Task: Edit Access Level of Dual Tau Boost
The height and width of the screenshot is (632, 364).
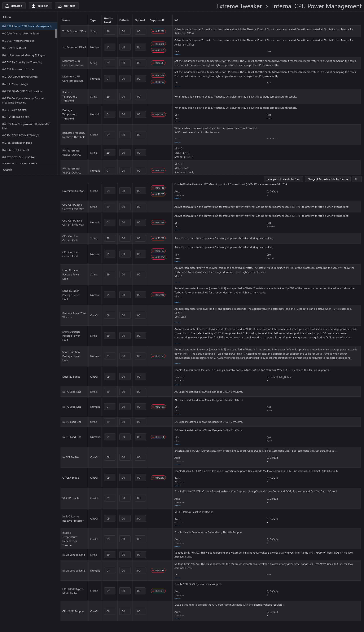Action: click(109, 377)
